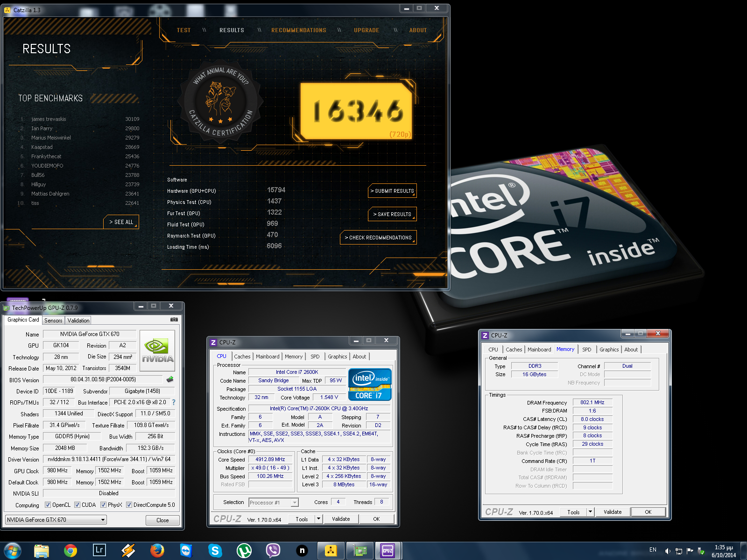
Task: Expand the Tools arrow in CPU-Z Memory window
Action: click(x=591, y=512)
